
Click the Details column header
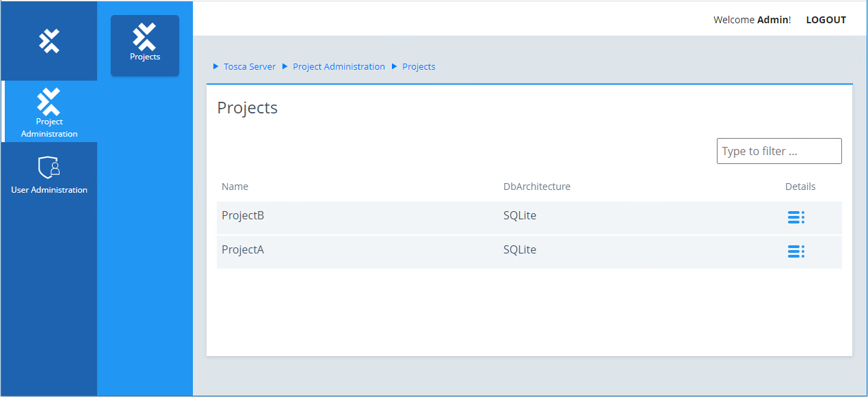click(800, 187)
